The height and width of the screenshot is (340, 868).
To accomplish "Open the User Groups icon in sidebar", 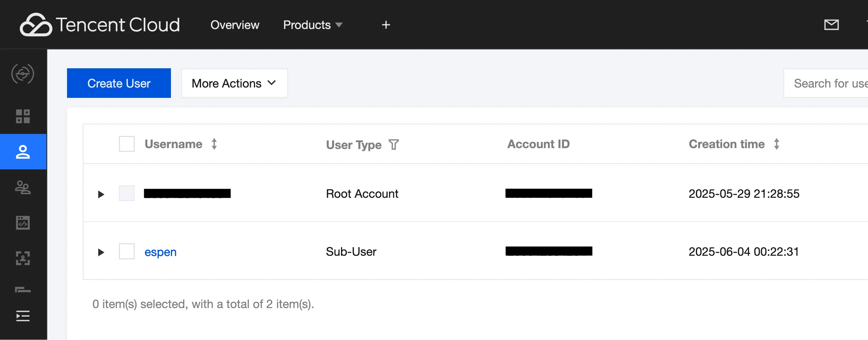I will [x=22, y=187].
